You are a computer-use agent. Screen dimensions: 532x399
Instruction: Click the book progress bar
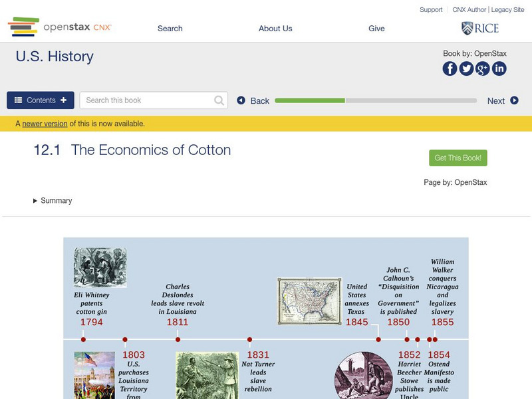click(376, 100)
